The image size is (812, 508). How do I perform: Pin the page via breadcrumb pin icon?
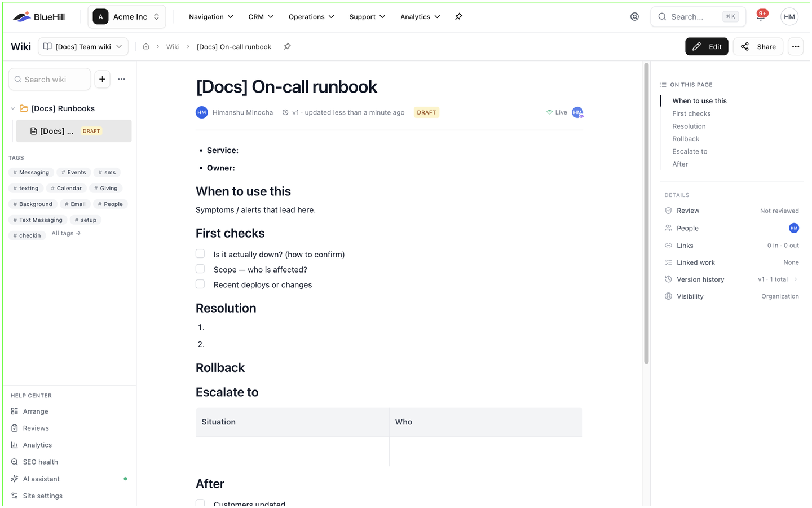tap(288, 46)
